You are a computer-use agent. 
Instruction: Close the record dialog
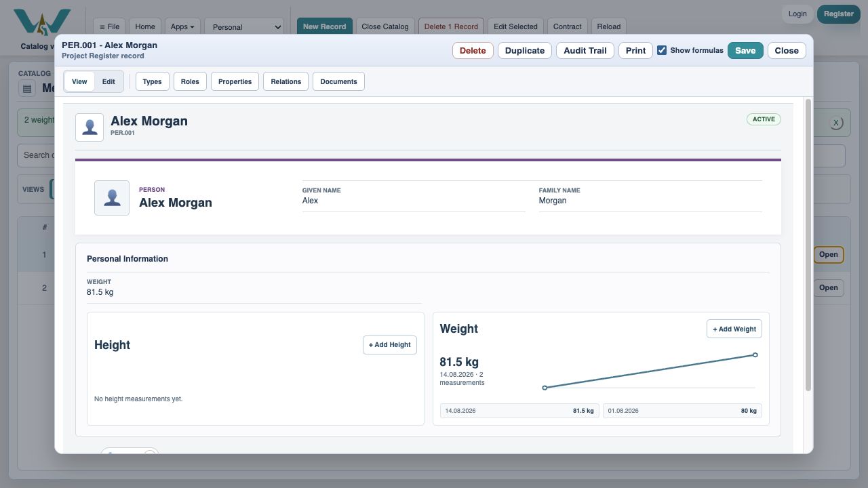point(787,50)
